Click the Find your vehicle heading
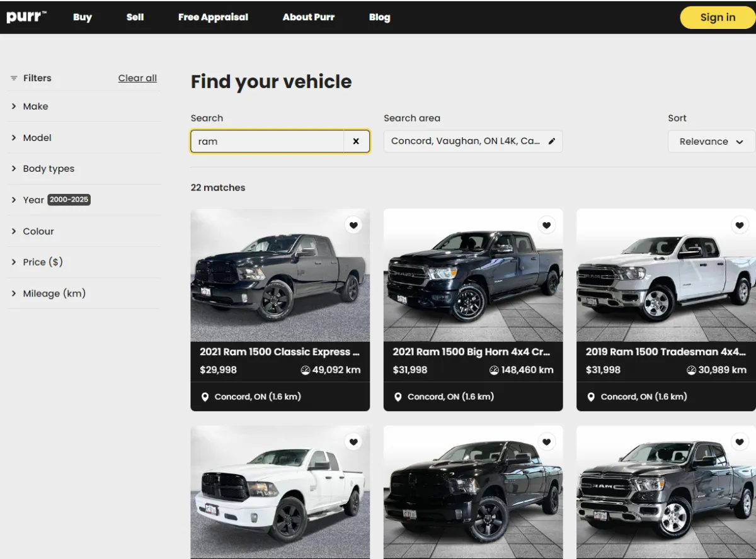Screen dimensions: 756x559 pyautogui.click(x=271, y=82)
